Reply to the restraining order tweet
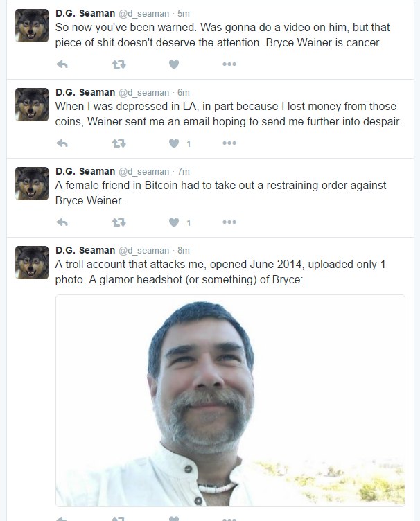This screenshot has width=420, height=521. [x=62, y=222]
